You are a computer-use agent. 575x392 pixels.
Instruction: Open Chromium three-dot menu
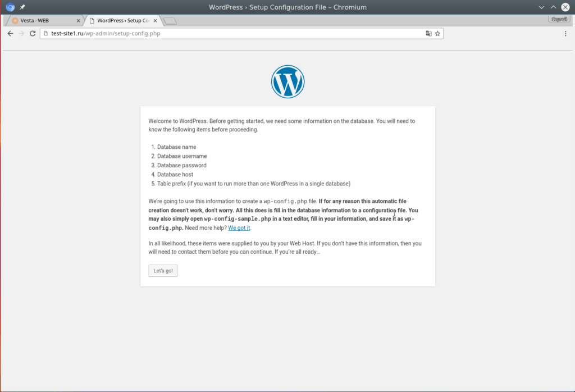pos(565,33)
